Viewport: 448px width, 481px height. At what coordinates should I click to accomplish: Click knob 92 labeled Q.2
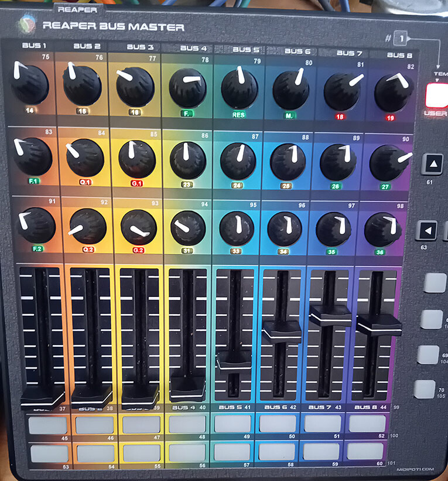pos(87,227)
